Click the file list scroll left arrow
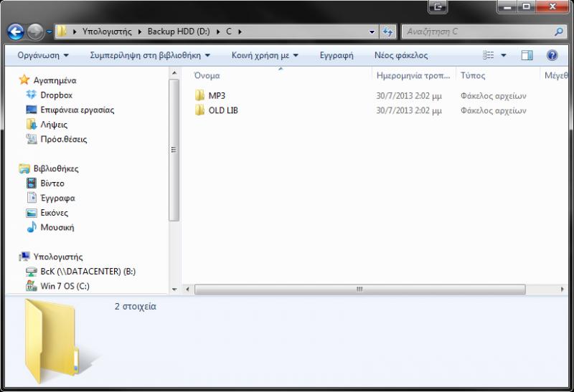The width and height of the screenshot is (574, 392). pyautogui.click(x=187, y=290)
